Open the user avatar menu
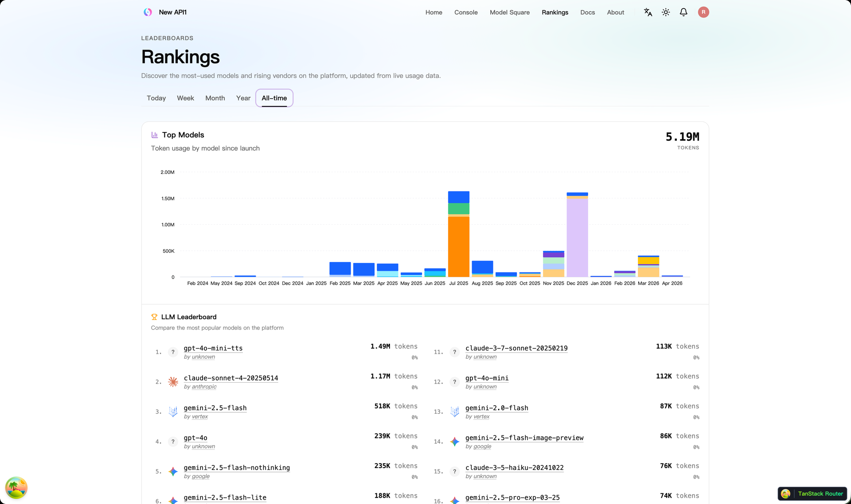Image resolution: width=851 pixels, height=504 pixels. pyautogui.click(x=703, y=12)
